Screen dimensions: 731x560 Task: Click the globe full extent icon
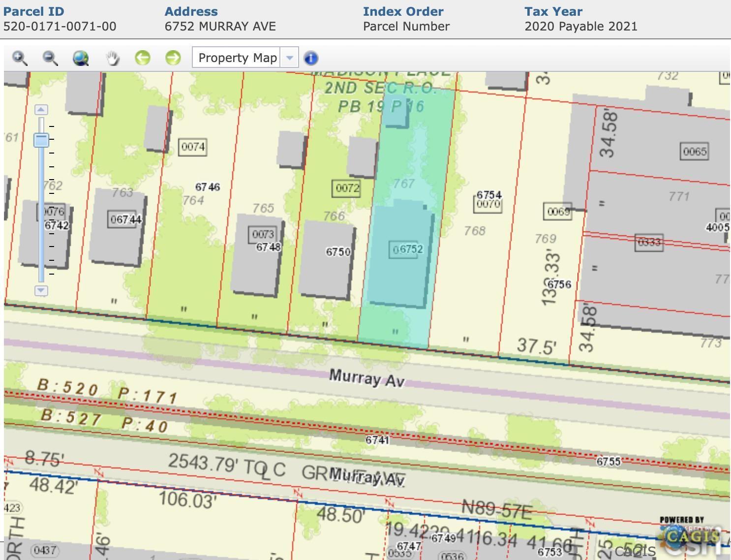coord(81,58)
